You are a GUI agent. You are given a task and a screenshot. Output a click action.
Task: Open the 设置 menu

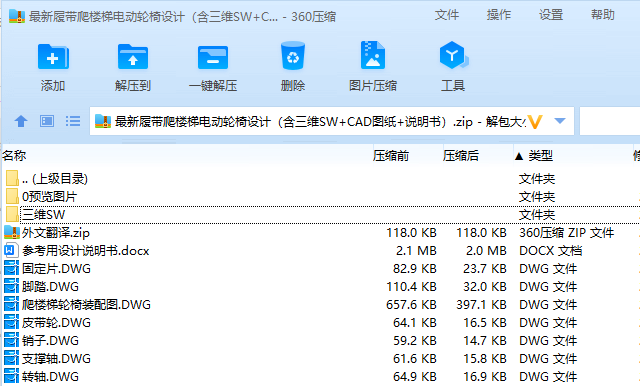(551, 15)
